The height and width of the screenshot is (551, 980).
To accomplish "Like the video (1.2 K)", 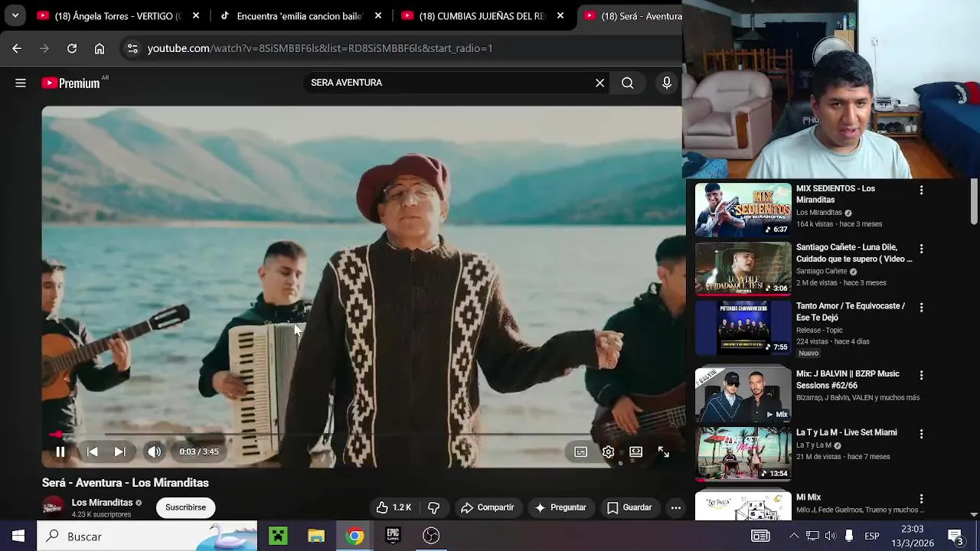I will tap(394, 507).
